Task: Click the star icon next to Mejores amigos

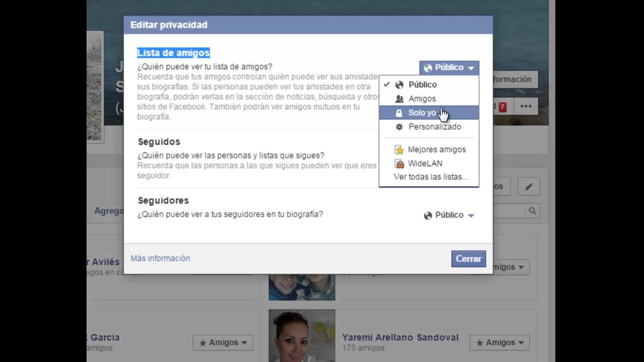Action: pyautogui.click(x=399, y=149)
